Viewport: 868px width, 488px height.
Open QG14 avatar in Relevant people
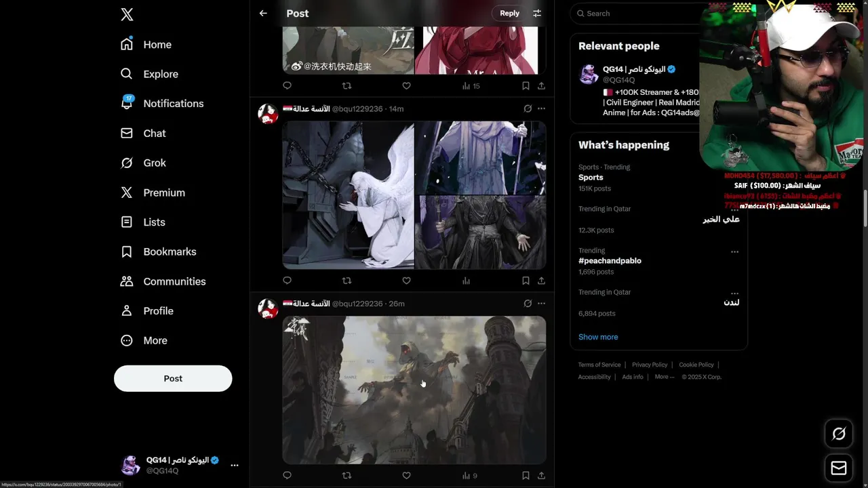pyautogui.click(x=589, y=74)
